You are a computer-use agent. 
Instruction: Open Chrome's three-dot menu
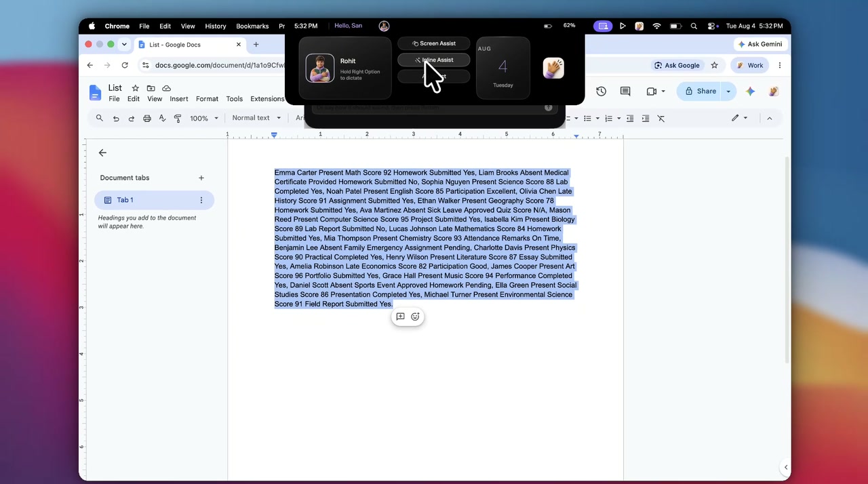[x=780, y=65]
